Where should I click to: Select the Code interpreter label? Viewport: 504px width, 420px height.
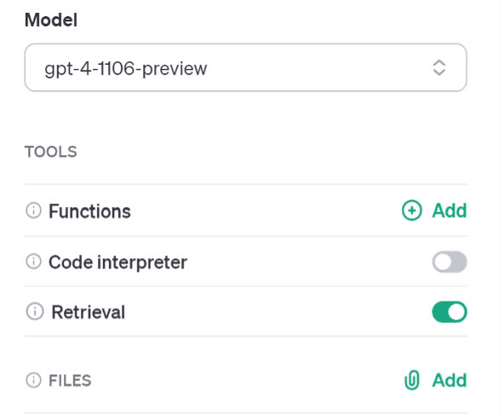coord(117,262)
